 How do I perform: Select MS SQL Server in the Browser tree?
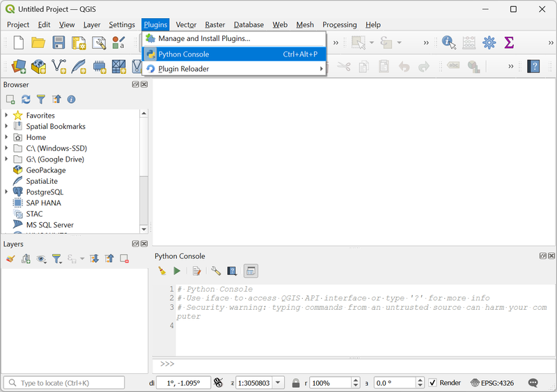pos(49,225)
